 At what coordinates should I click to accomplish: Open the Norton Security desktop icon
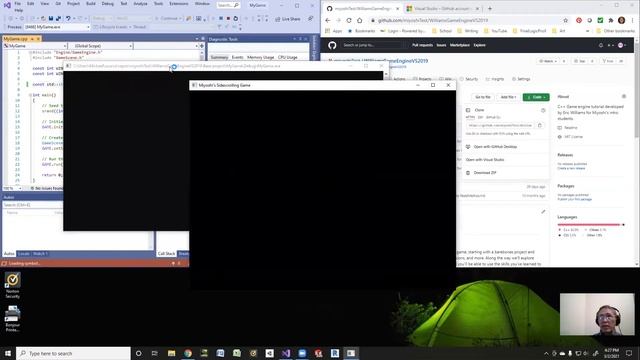[13, 285]
